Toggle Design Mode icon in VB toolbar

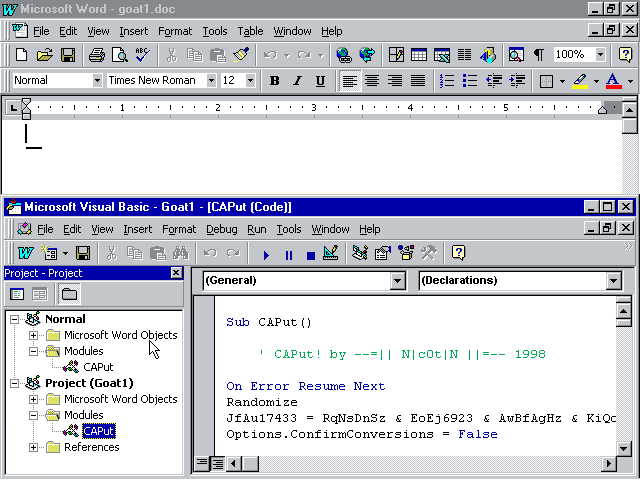(331, 253)
